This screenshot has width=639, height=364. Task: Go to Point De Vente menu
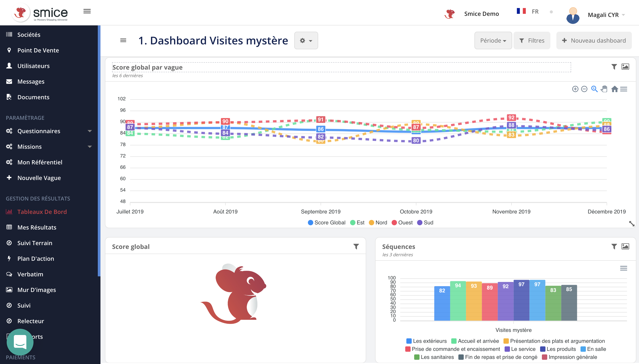pyautogui.click(x=38, y=50)
